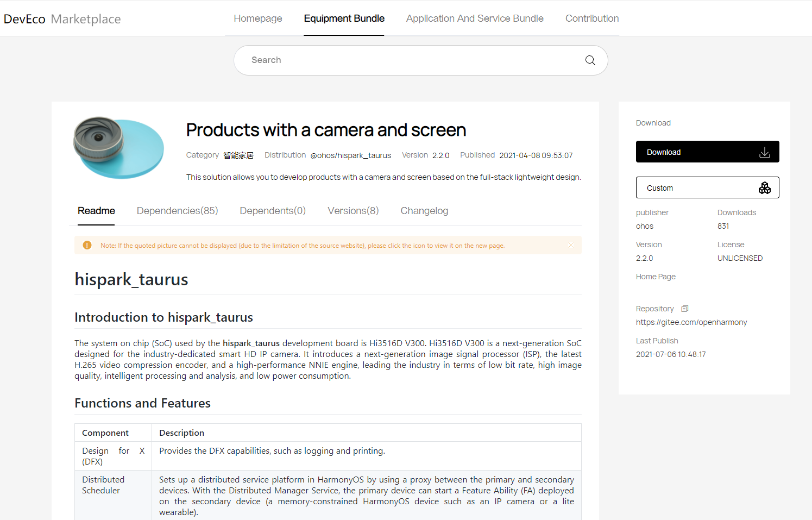Open the gitee.com/openharmony repository link
812x520 pixels.
tap(691, 322)
